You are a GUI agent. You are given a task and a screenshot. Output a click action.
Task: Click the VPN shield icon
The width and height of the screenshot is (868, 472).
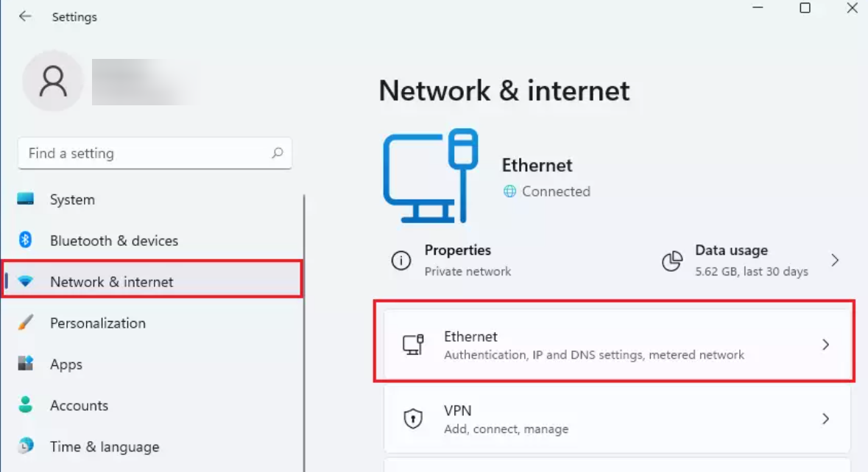pyautogui.click(x=413, y=418)
